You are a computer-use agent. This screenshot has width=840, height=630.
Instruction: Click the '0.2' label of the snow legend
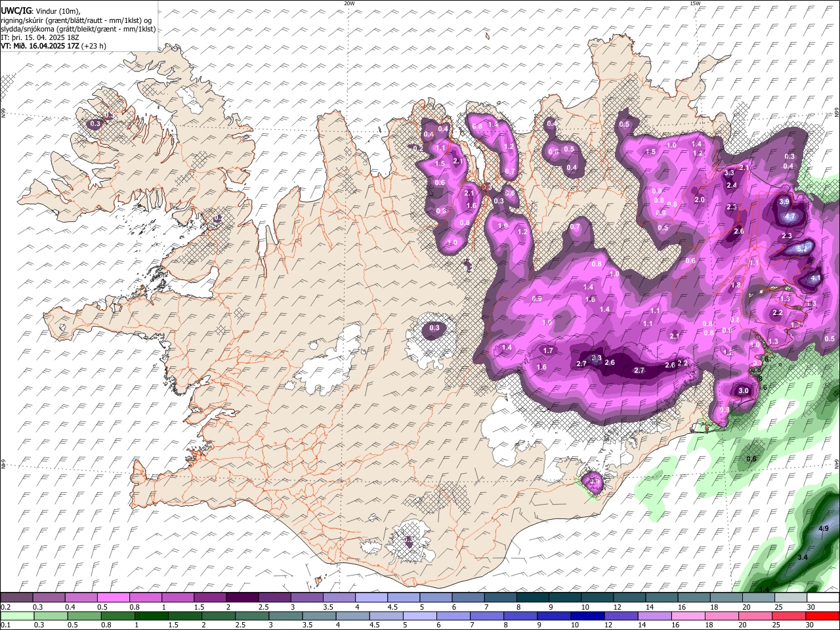coord(5,606)
